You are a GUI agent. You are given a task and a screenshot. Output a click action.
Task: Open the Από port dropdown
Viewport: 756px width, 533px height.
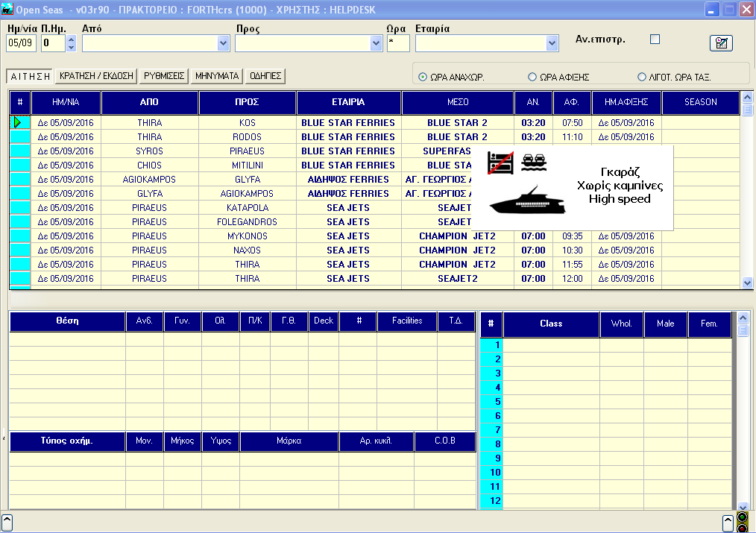pyautogui.click(x=223, y=43)
